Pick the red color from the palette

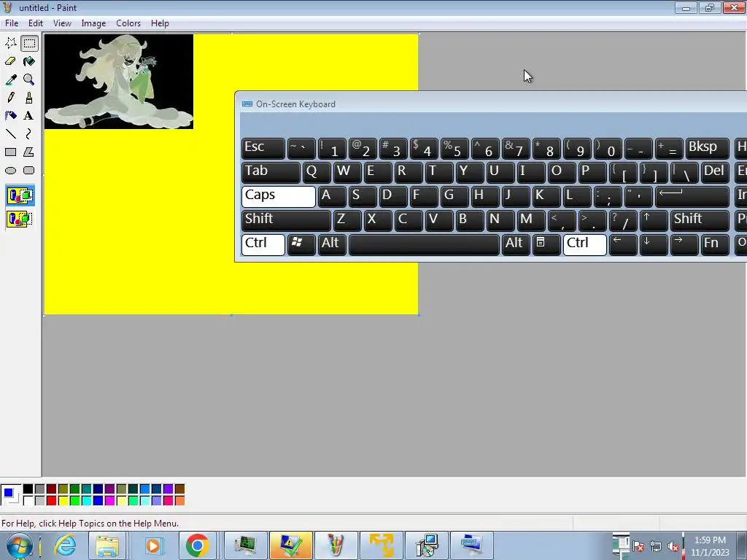pos(52,500)
